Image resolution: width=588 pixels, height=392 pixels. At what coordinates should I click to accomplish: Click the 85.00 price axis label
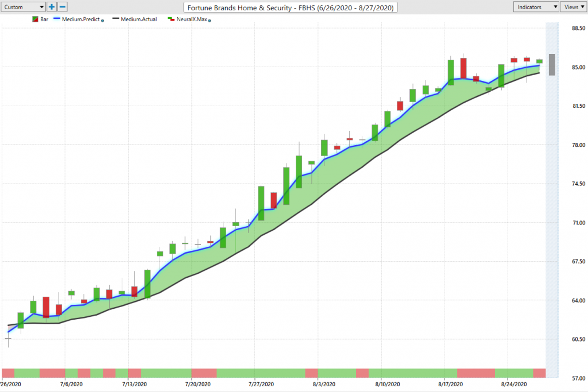(x=578, y=68)
